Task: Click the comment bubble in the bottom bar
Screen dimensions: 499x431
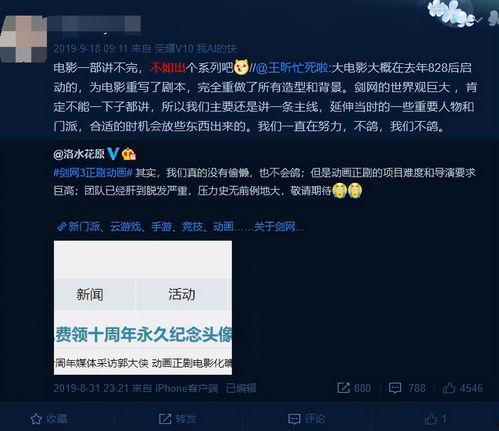Action: click(294, 419)
